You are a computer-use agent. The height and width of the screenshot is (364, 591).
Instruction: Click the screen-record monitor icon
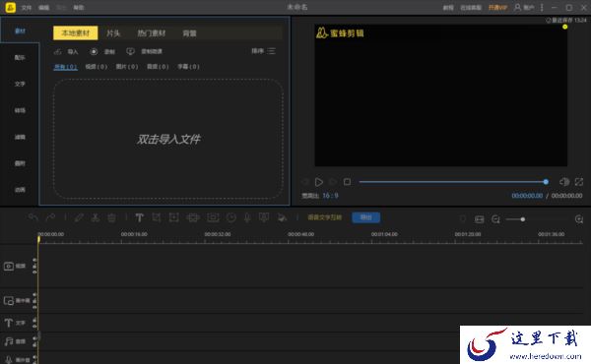tap(130, 51)
